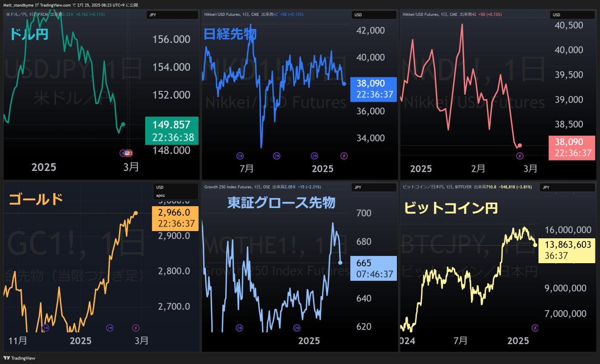The height and width of the screenshot is (364, 600).
Task: Click the ゴールド chart title
Action: 35,199
